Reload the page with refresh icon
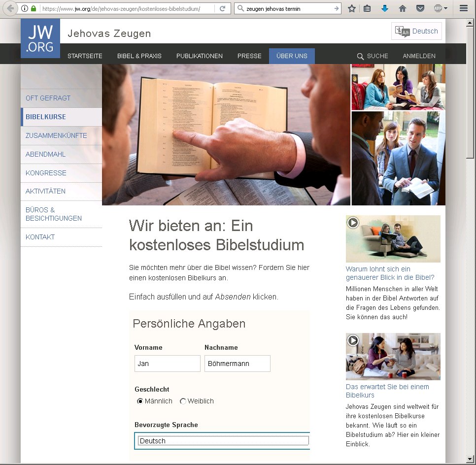Image resolution: width=476 pixels, height=465 pixels. click(223, 8)
